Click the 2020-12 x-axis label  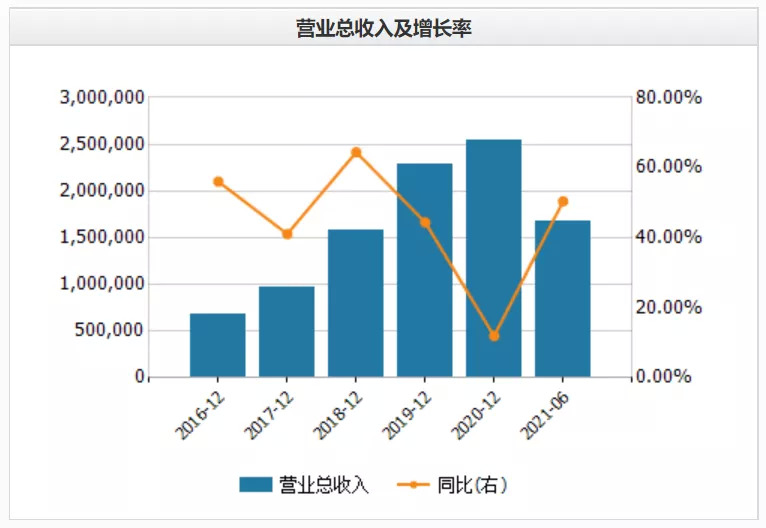pos(476,416)
